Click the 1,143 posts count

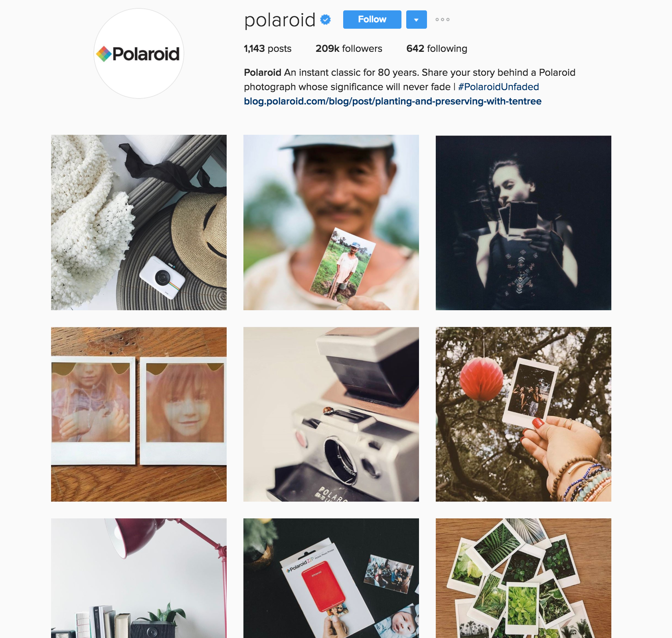click(x=267, y=49)
